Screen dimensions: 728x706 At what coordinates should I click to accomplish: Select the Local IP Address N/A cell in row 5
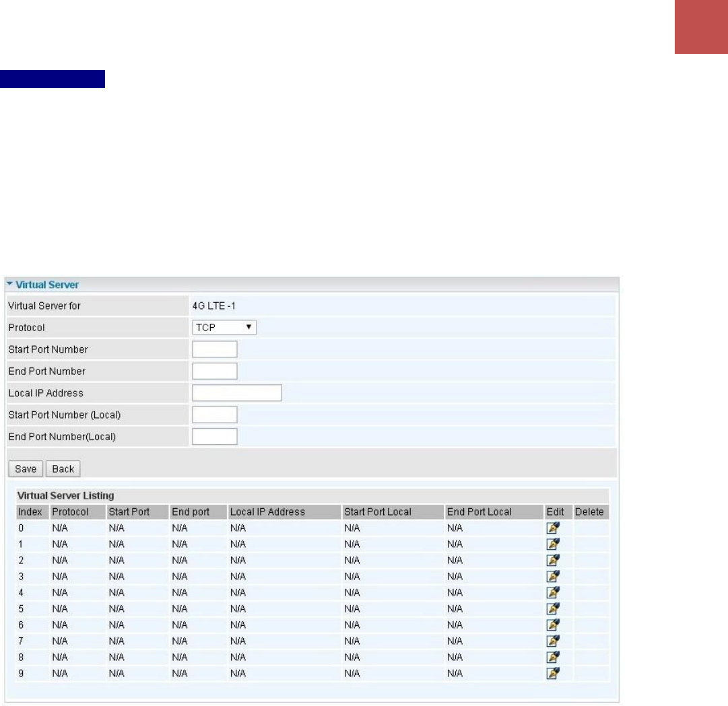[238, 608]
